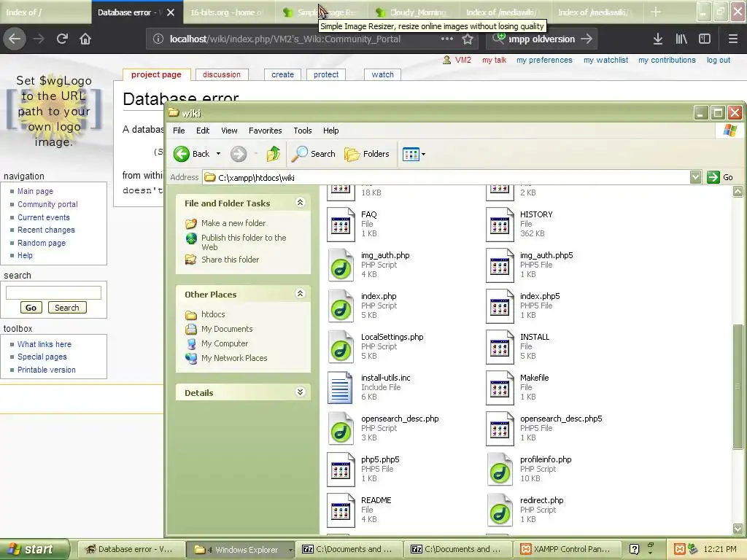The width and height of the screenshot is (747, 560).
Task: Select HISTORY file icon
Action: [x=500, y=225]
